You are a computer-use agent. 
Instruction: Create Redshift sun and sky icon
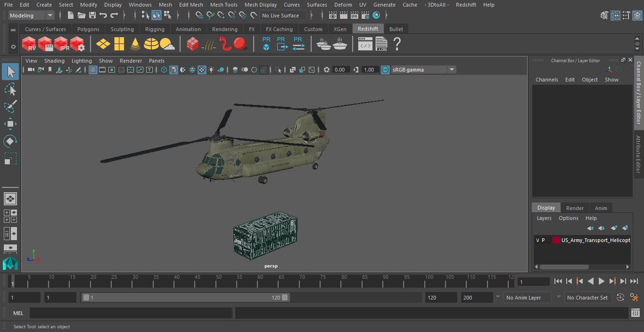pyautogui.click(x=167, y=44)
